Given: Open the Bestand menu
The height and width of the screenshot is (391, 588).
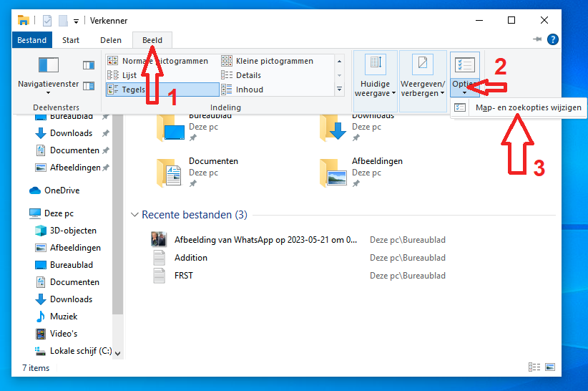Looking at the screenshot, I should click(x=32, y=41).
